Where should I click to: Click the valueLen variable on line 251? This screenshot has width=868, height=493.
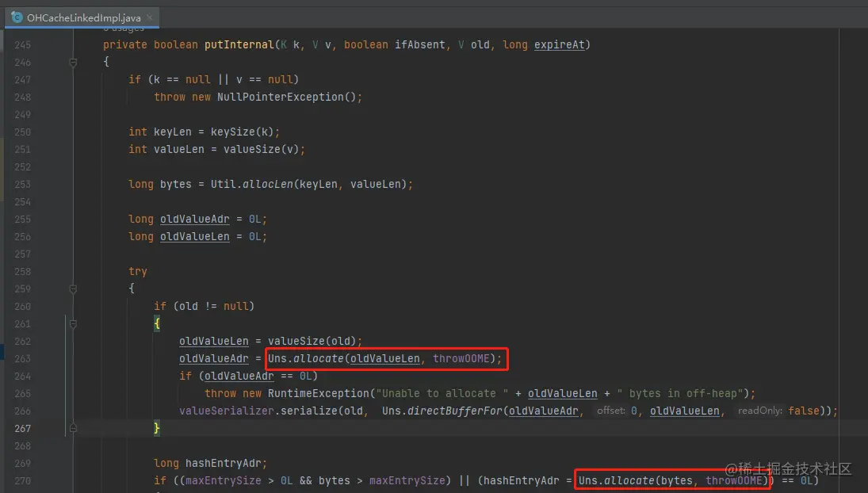pos(179,149)
